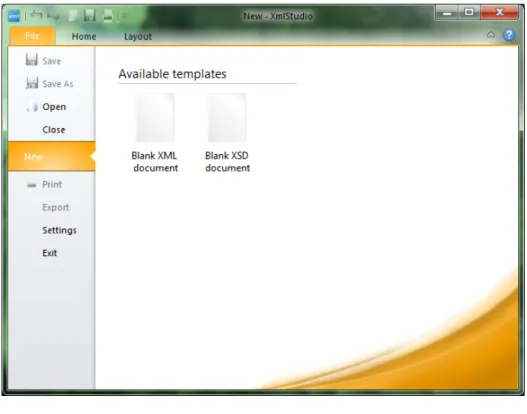Choose Save As in the backstage menu
Screen dimensions: 527x414
pos(51,84)
